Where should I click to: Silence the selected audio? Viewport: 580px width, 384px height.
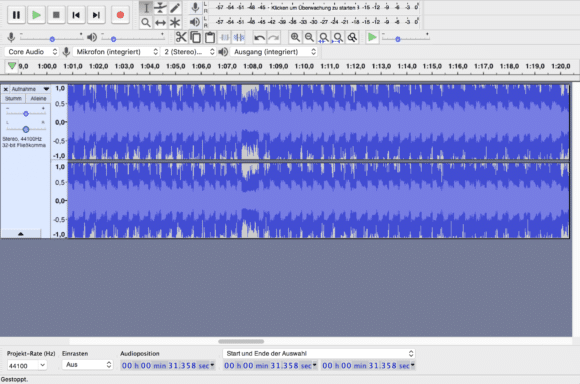tap(239, 37)
